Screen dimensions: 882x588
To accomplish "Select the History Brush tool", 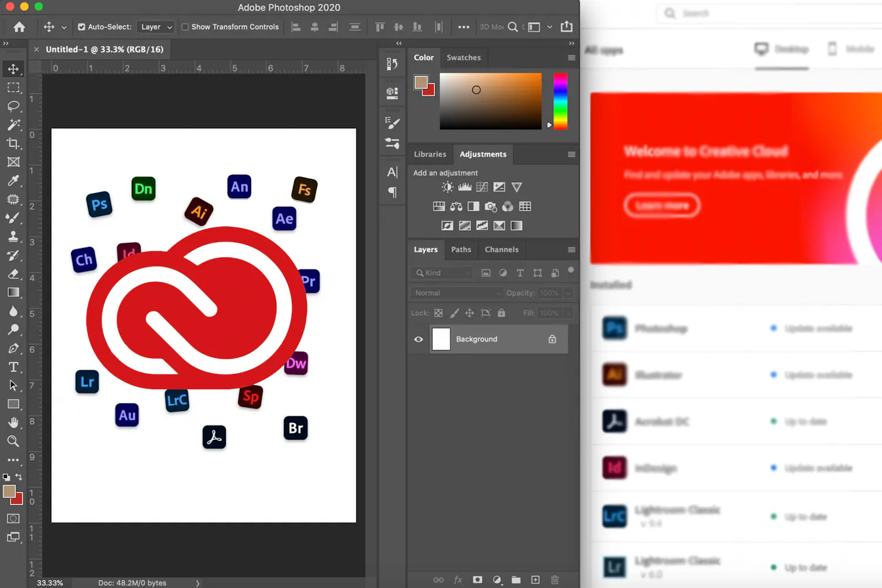I will [13, 255].
